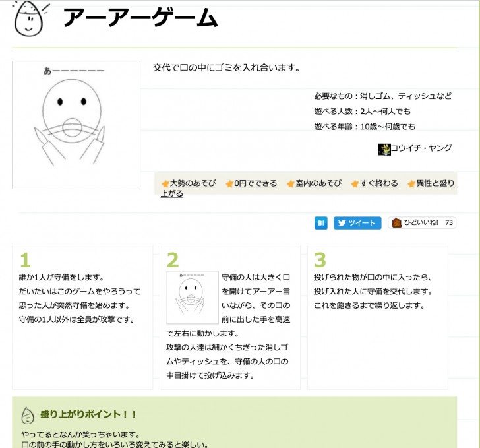Click the egg mascot logo beside title

tap(30, 18)
